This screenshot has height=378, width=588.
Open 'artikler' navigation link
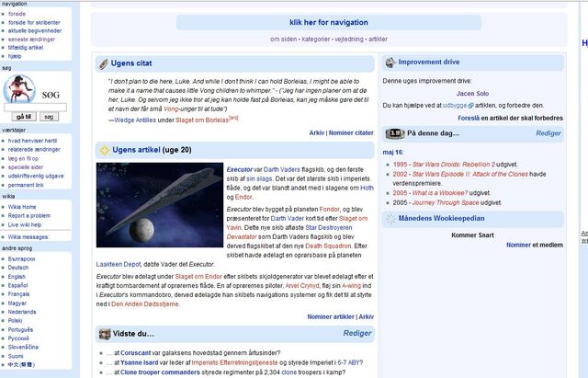coord(378,39)
